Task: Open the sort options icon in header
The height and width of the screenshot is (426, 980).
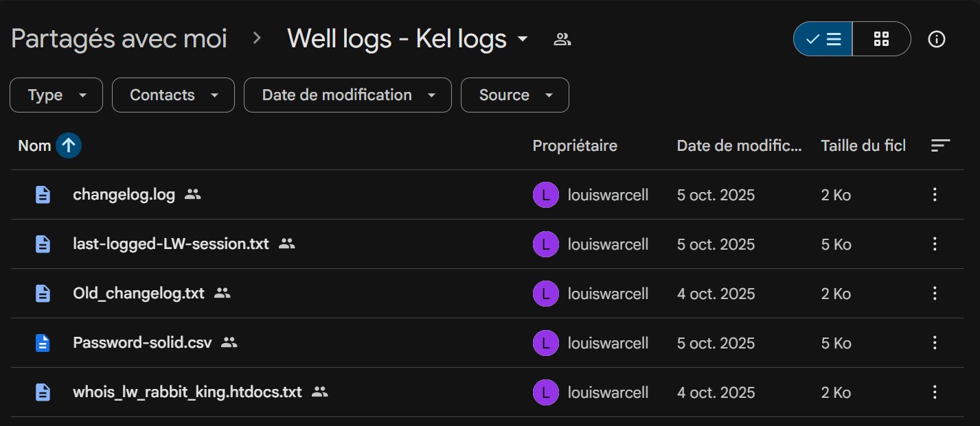Action: [x=940, y=145]
